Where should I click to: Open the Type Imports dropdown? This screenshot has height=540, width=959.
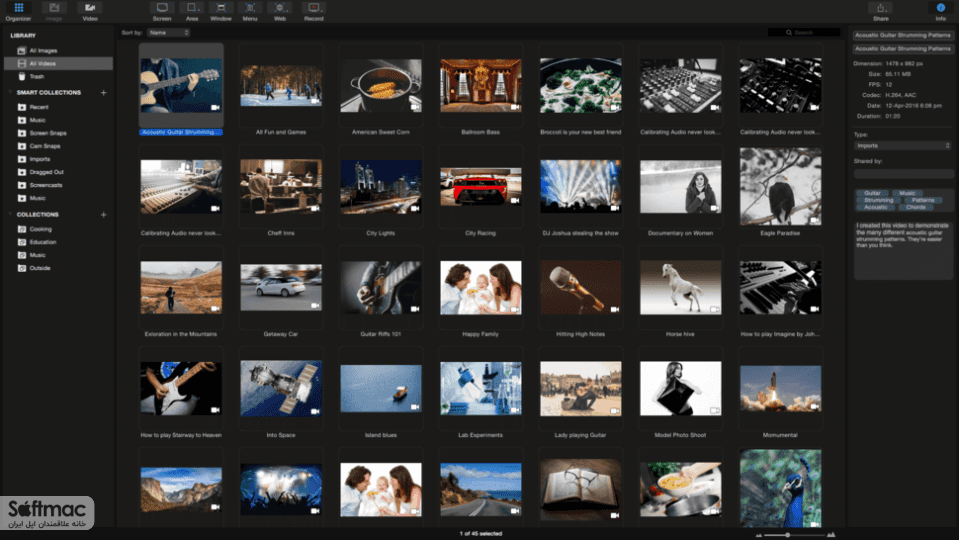click(x=903, y=146)
